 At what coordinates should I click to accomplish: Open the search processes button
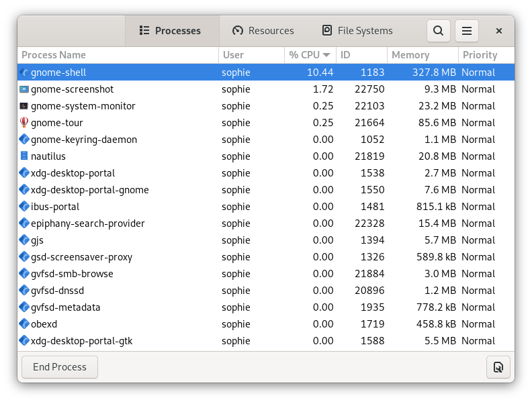(x=438, y=30)
